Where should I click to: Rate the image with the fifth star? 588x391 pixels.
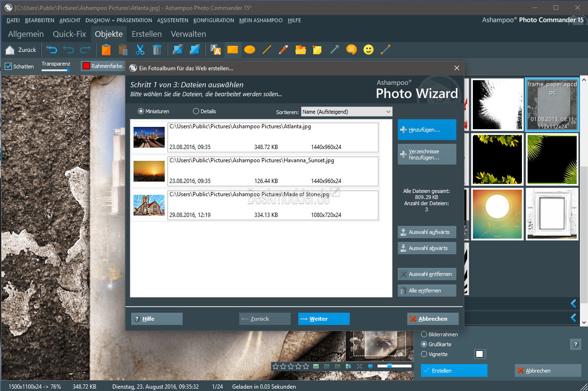click(306, 366)
